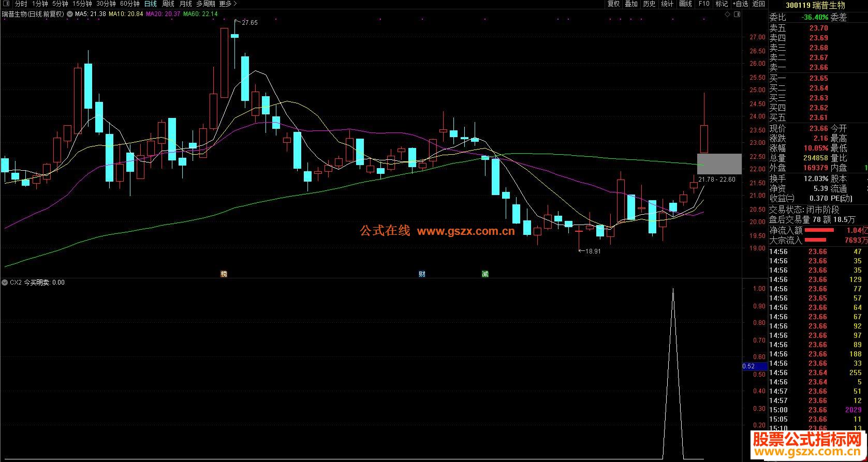
Task: Click the 榜 marker on the chart
Action: (224, 274)
